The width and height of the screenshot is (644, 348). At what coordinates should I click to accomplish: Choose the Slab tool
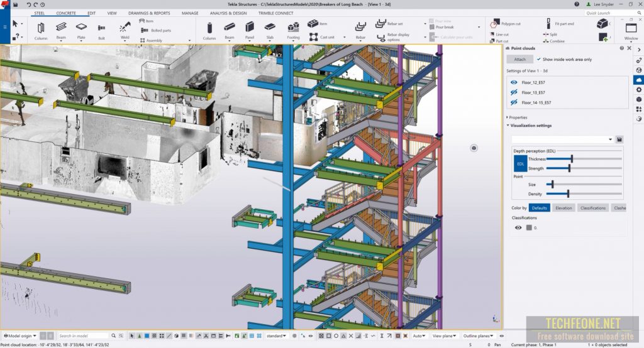pos(269,31)
